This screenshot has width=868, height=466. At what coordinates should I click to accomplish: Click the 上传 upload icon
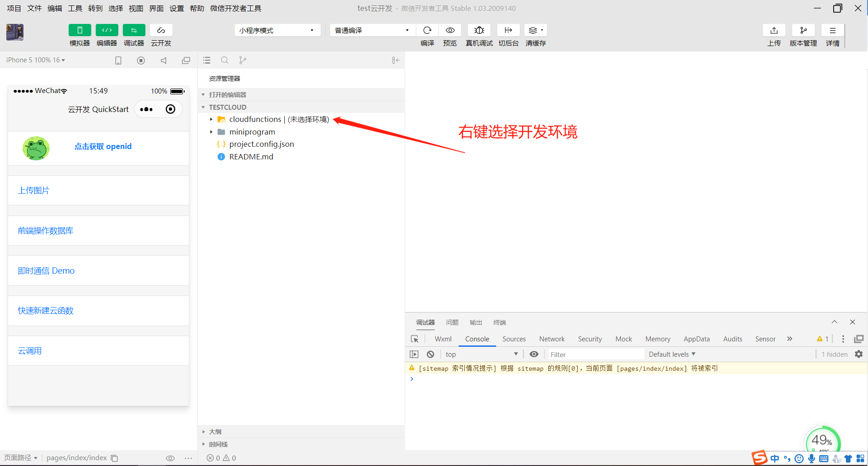774,30
